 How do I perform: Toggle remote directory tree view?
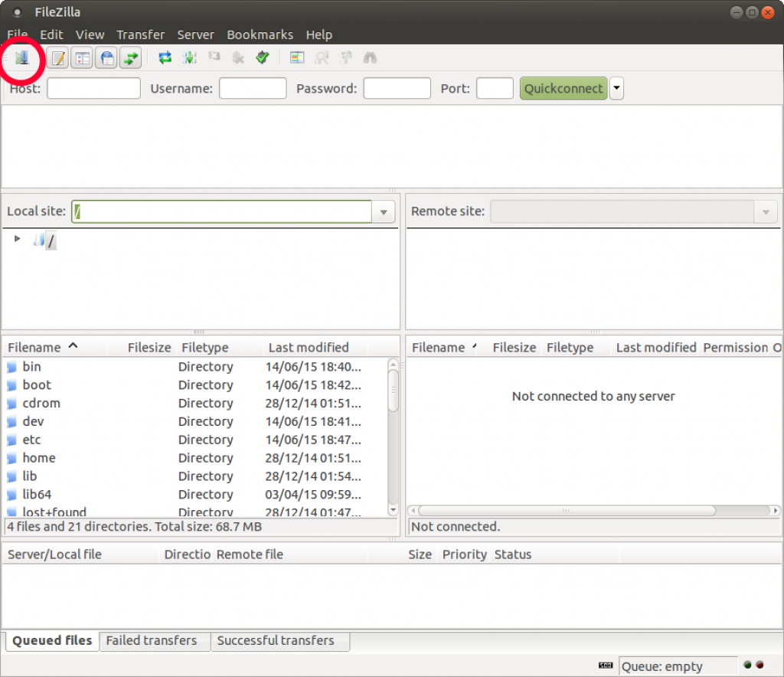click(x=106, y=57)
